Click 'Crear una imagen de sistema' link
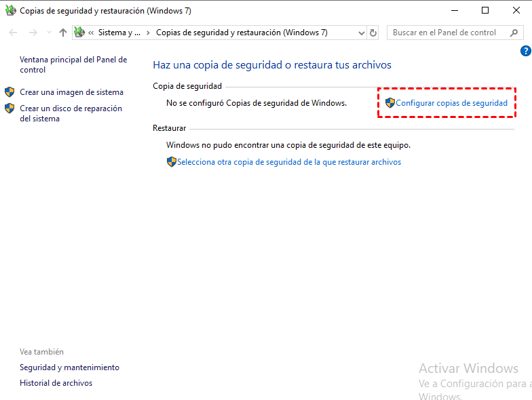The image size is (532, 400). coord(72,92)
